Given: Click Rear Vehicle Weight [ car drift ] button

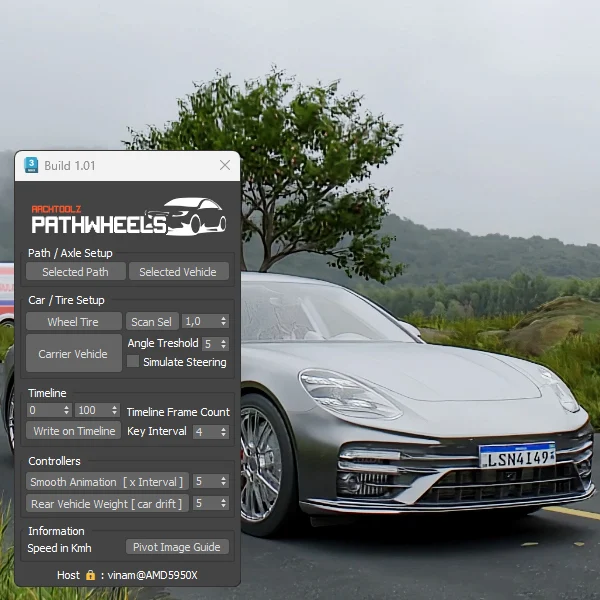Looking at the screenshot, I should [x=107, y=504].
